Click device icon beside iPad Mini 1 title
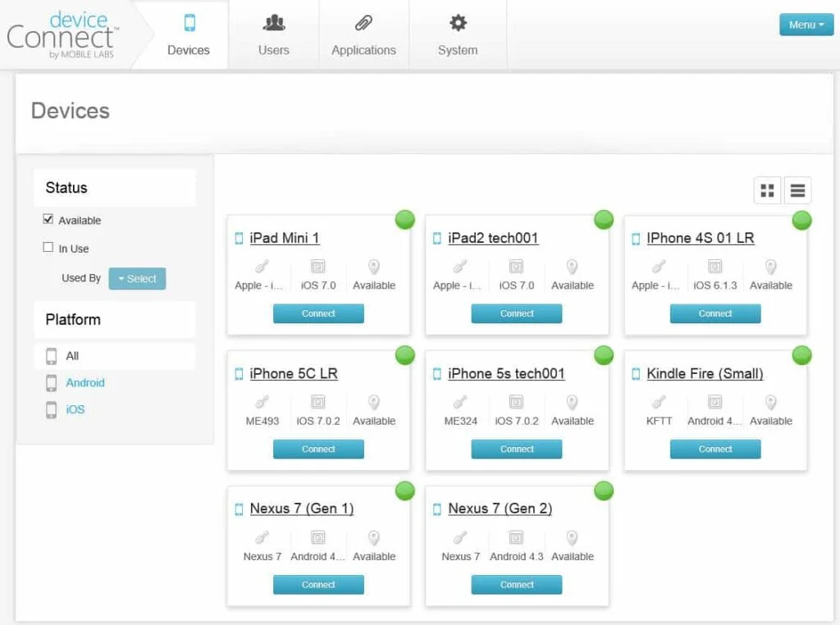 [239, 239]
